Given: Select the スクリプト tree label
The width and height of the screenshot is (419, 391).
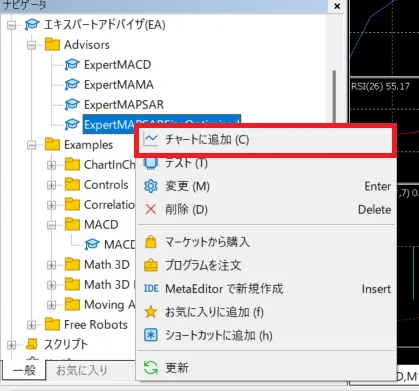Looking at the screenshot, I should 66,344.
